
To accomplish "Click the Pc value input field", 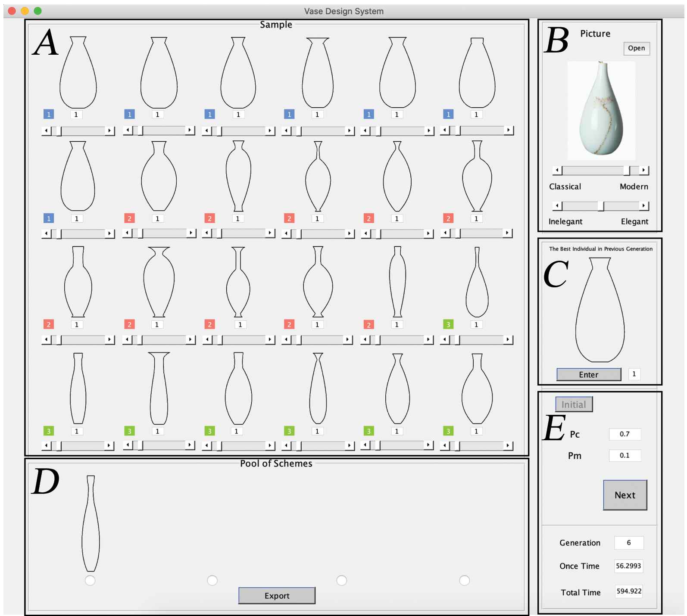I will click(x=625, y=434).
